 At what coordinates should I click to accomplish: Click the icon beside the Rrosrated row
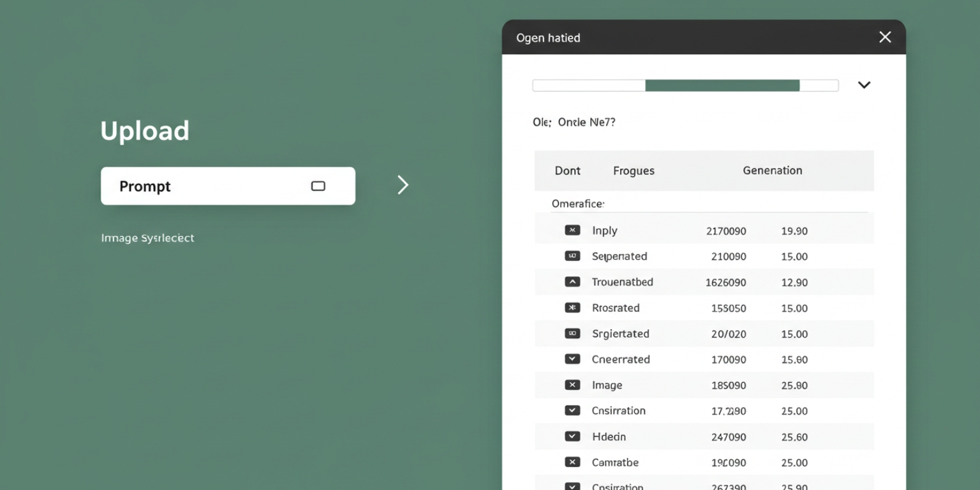[x=572, y=308]
